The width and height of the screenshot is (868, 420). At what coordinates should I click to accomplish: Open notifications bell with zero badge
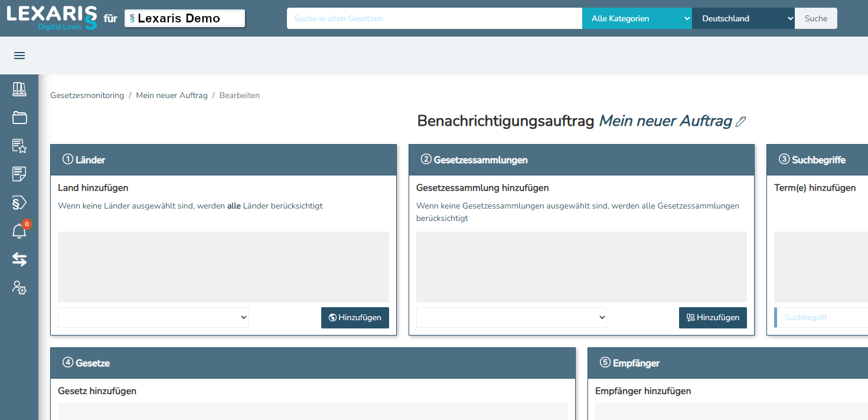click(x=19, y=231)
